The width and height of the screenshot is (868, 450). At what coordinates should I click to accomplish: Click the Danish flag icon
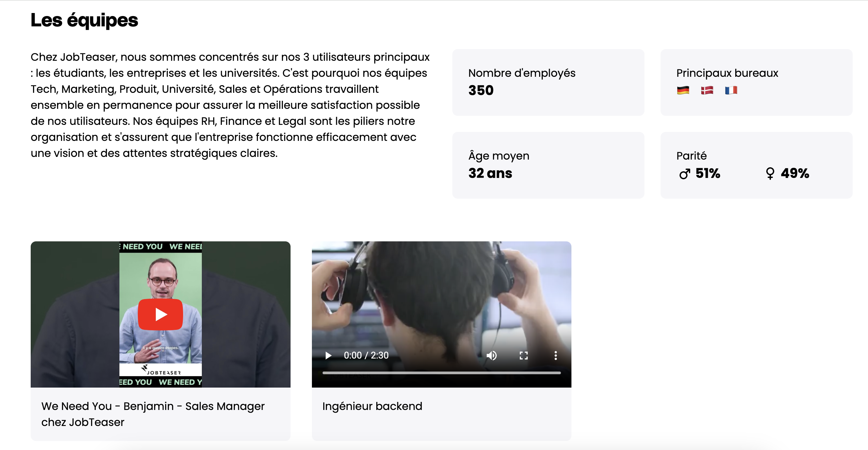point(707,90)
